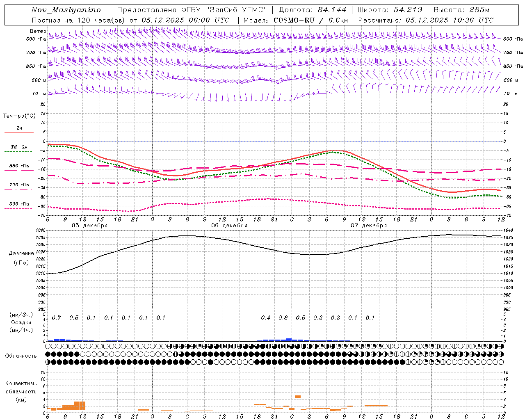
Task: Select the elevation label Высота: 285м
Action: click(x=461, y=10)
